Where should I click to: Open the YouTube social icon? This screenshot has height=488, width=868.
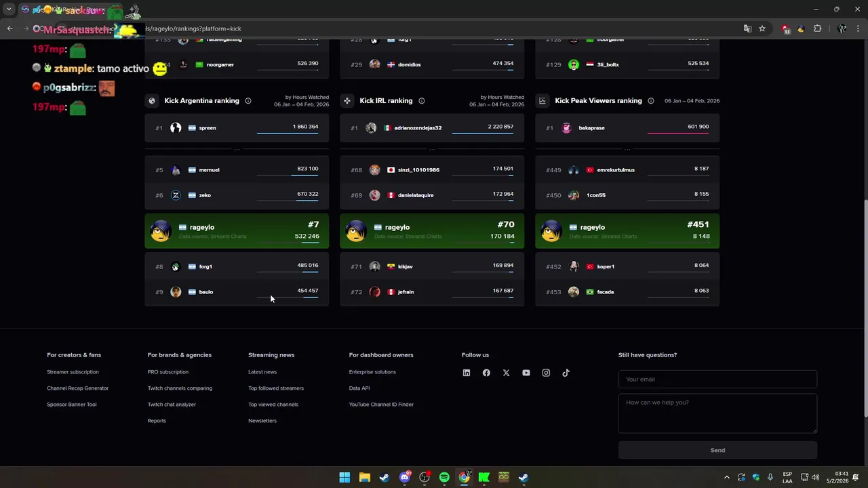click(526, 373)
